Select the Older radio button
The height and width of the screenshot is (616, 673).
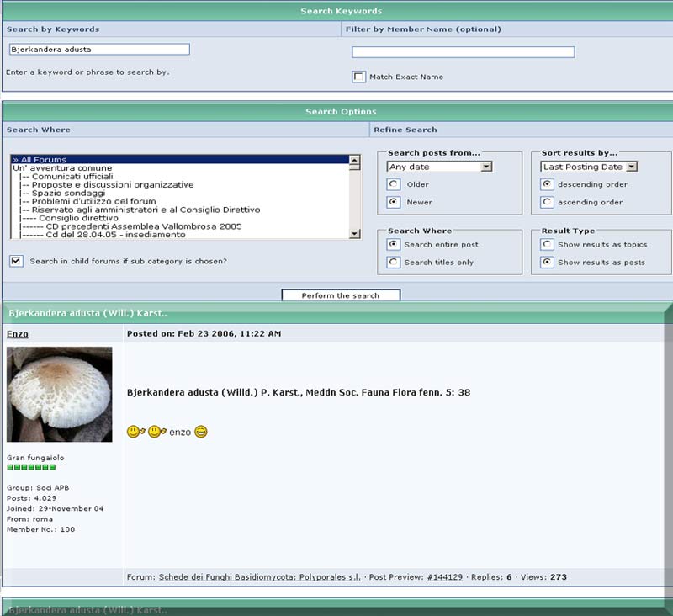click(x=393, y=184)
